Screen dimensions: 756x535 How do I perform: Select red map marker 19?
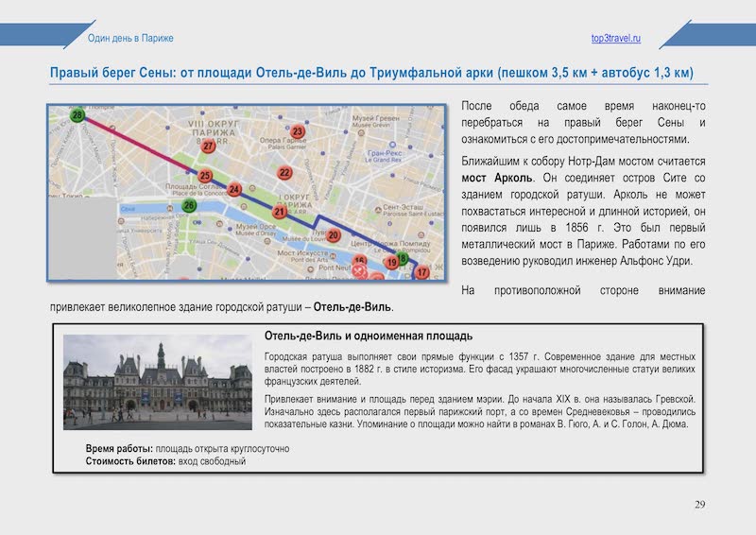(x=391, y=263)
